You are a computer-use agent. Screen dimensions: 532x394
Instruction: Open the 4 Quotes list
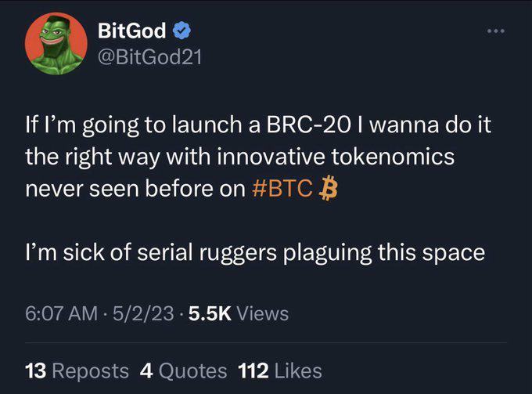[x=185, y=371]
